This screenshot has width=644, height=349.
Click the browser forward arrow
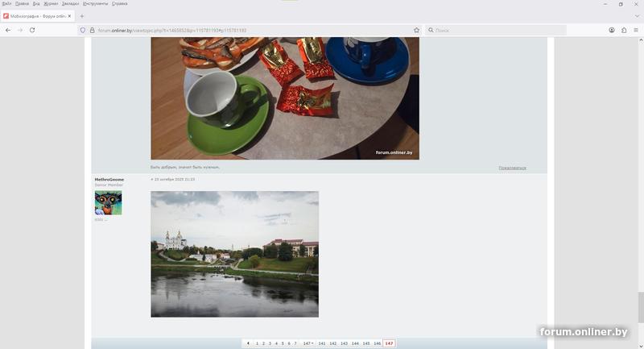click(x=19, y=30)
